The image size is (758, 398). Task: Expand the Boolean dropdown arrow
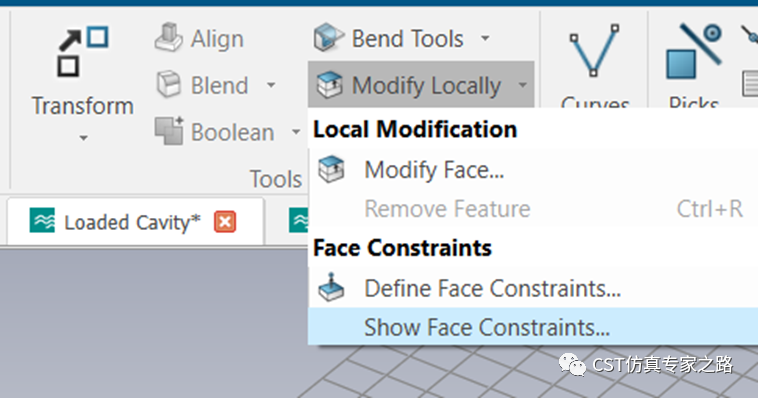click(x=296, y=132)
